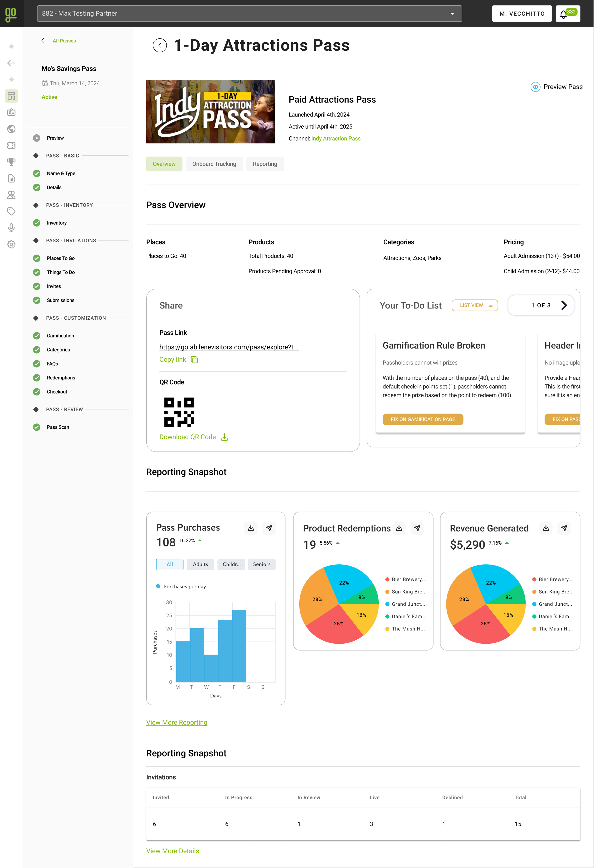594x868 pixels.
Task: Open the View More Reporting link
Action: click(176, 722)
